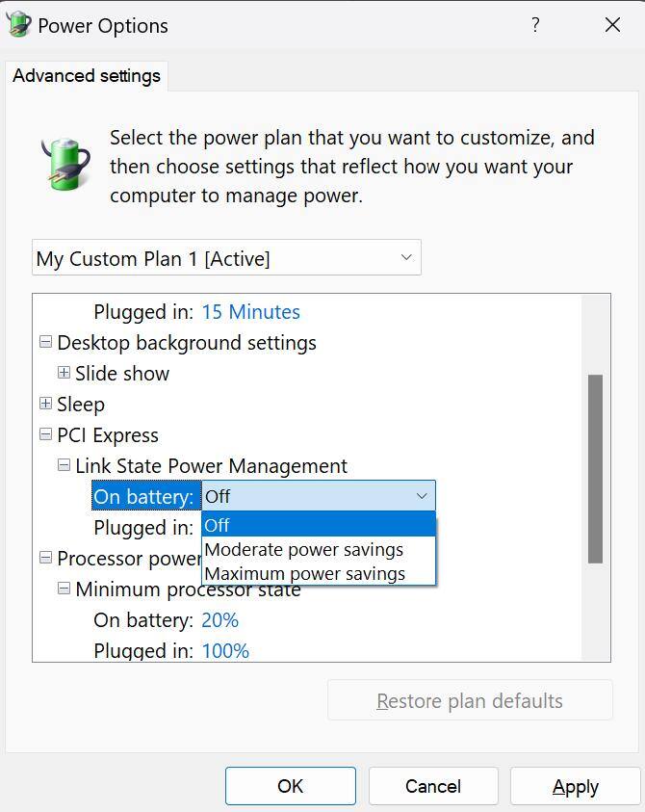Expand the Slide show node
The image size is (645, 812).
click(x=64, y=373)
